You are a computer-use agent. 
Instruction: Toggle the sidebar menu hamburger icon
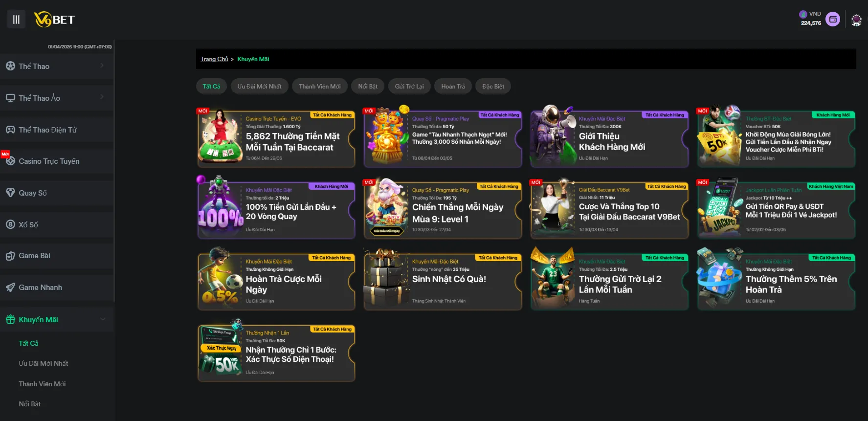pyautogui.click(x=16, y=20)
